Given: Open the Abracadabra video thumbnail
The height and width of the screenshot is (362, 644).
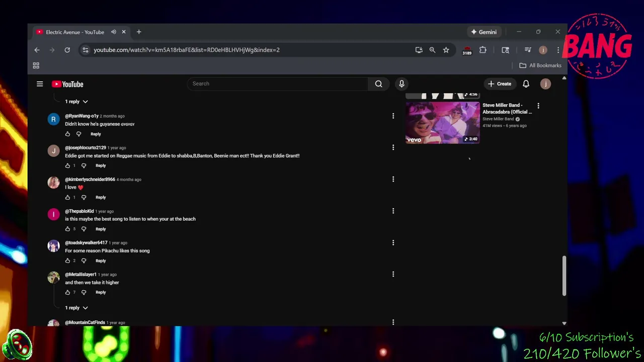Looking at the screenshot, I should coord(443,123).
